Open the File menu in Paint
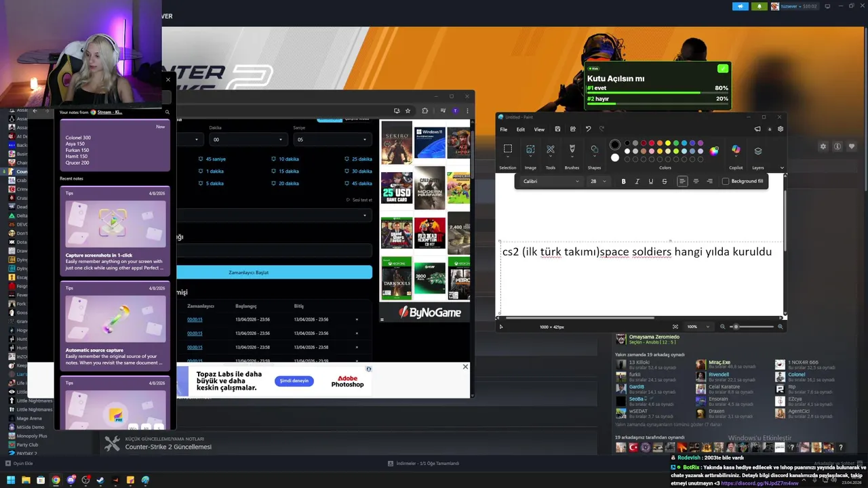The image size is (868, 488). [504, 129]
